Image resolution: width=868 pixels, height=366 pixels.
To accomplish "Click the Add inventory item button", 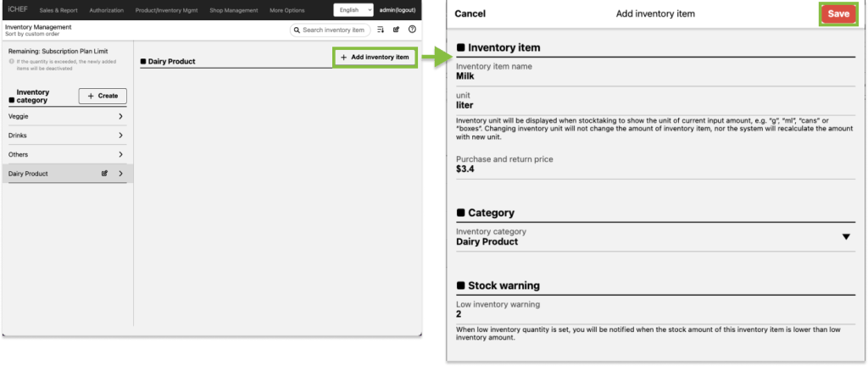I will tap(375, 57).
